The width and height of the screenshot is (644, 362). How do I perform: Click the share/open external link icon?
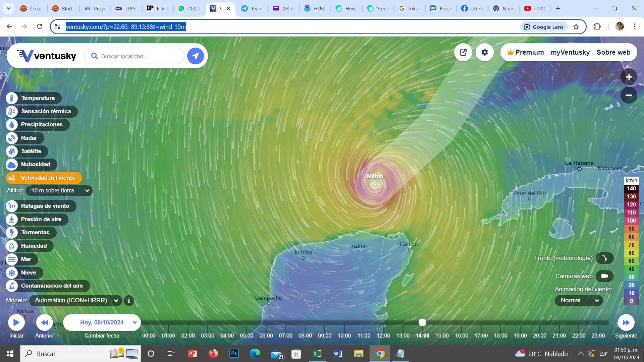pyautogui.click(x=463, y=52)
